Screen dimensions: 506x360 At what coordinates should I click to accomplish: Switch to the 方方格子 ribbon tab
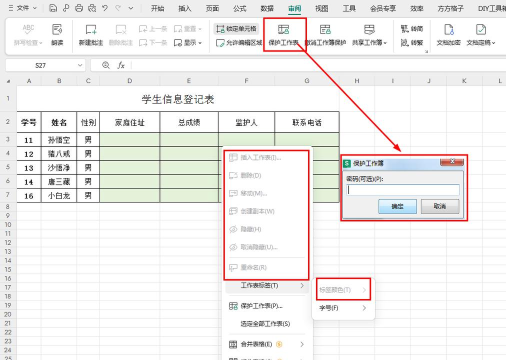point(450,8)
